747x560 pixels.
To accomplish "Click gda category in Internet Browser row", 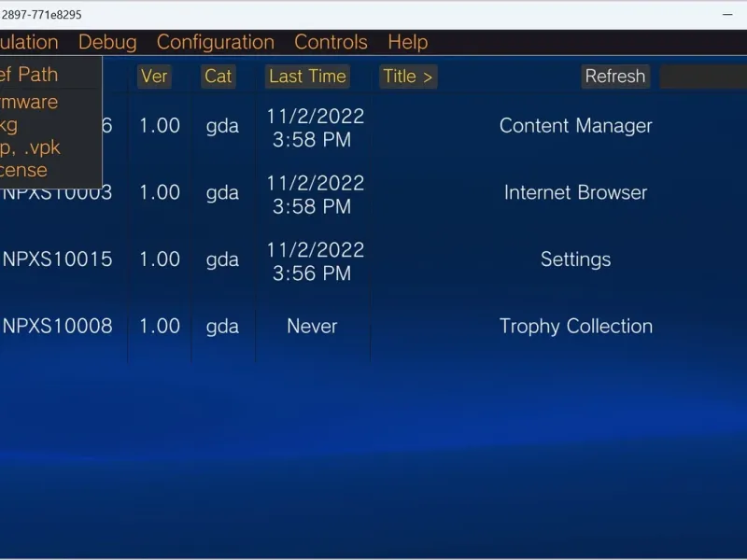I will [222, 194].
